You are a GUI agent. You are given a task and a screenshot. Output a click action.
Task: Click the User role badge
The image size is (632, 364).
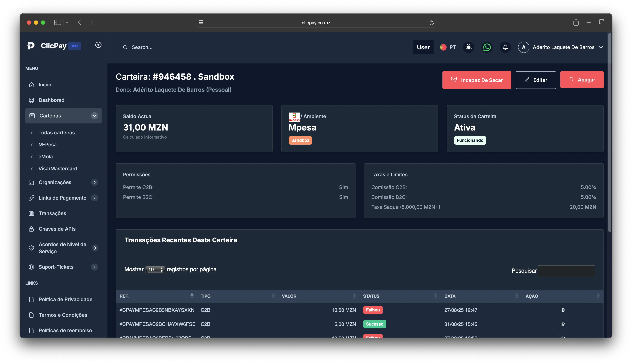click(423, 47)
